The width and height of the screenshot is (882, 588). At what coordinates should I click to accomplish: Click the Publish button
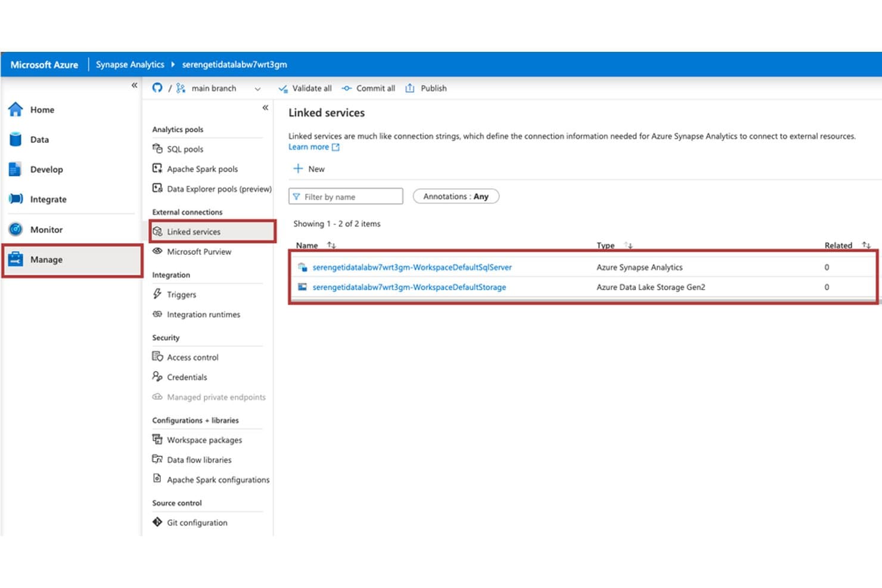pos(426,88)
